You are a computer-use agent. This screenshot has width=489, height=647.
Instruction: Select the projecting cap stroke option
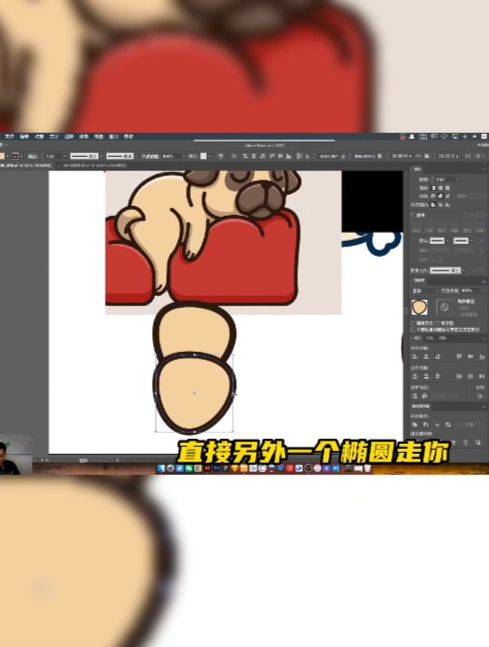[x=447, y=188]
